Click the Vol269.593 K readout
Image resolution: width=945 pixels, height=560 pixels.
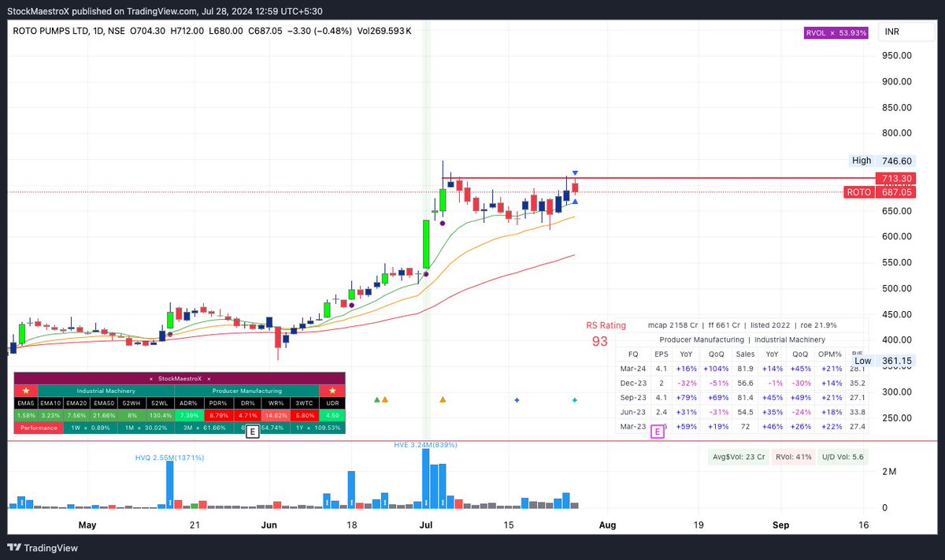(385, 32)
